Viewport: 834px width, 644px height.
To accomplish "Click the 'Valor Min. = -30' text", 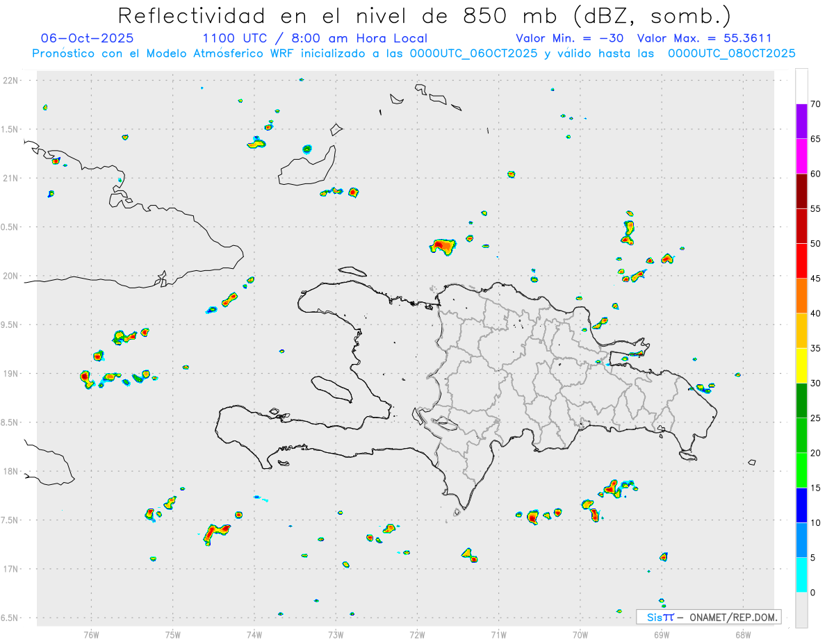I will (570, 38).
